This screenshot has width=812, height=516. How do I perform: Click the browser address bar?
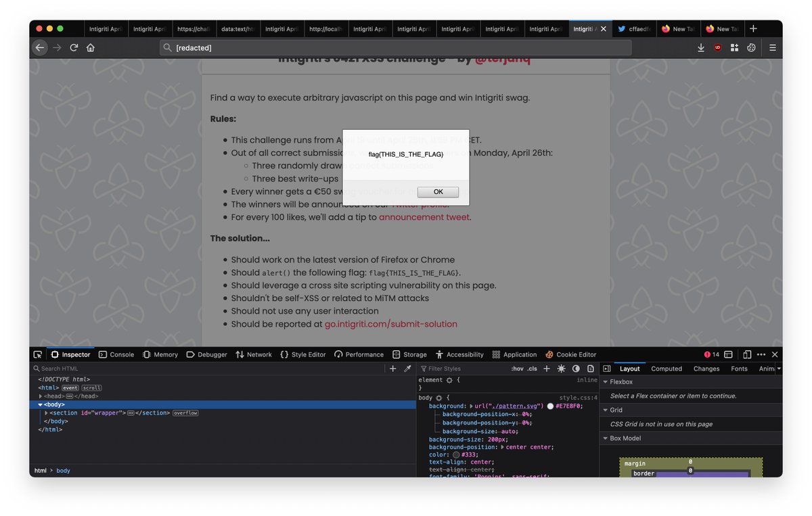pyautogui.click(x=396, y=47)
